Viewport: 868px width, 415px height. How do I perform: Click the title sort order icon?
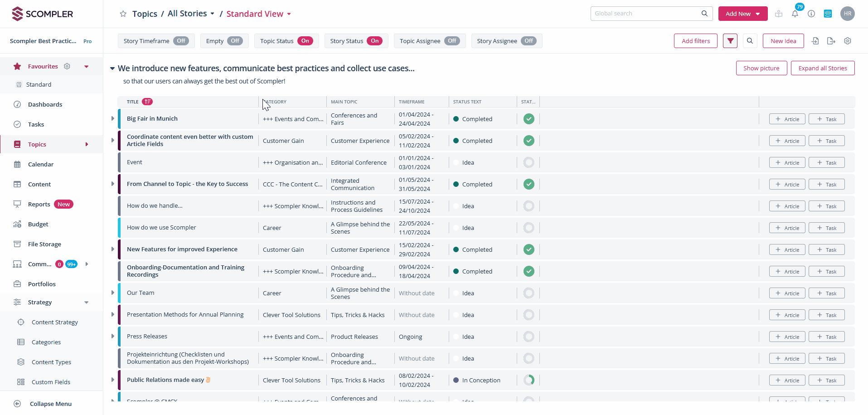[147, 102]
